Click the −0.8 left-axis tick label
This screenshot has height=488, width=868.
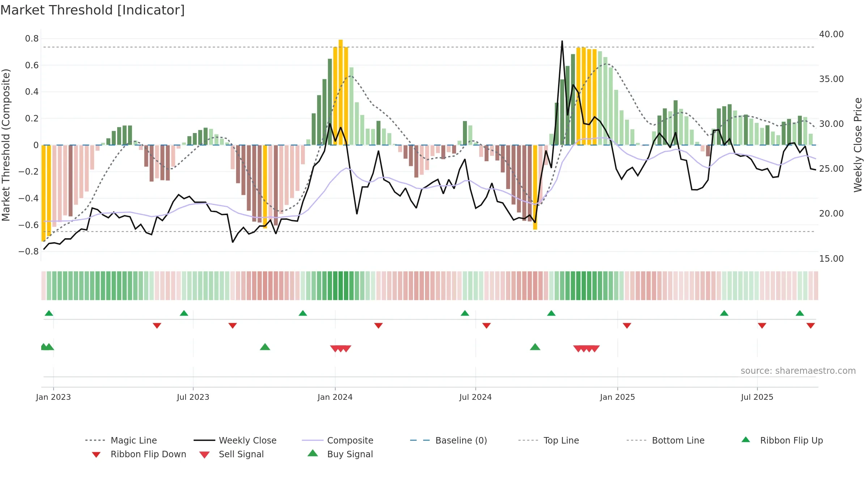click(29, 252)
